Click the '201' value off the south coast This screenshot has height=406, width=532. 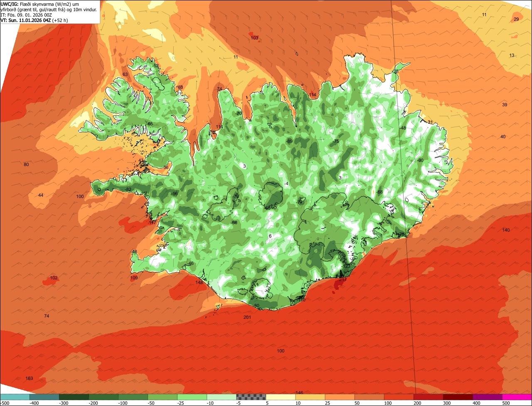tap(247, 317)
